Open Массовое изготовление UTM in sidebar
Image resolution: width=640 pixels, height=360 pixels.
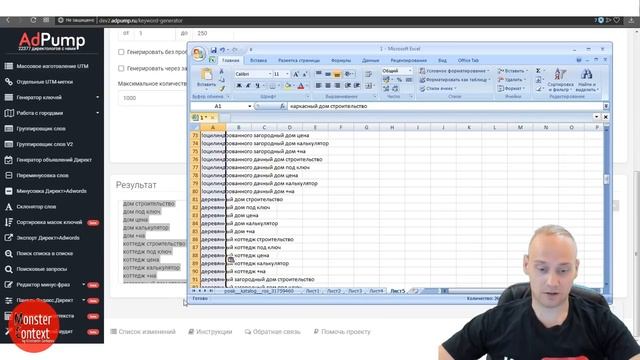(52, 66)
